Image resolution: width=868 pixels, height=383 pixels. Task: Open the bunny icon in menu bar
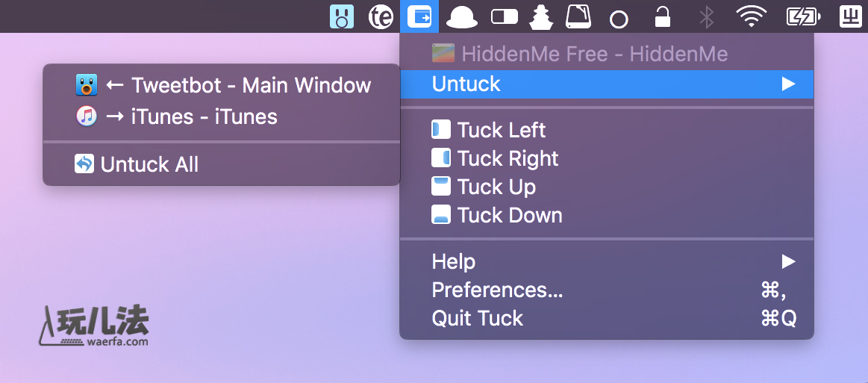point(342,16)
